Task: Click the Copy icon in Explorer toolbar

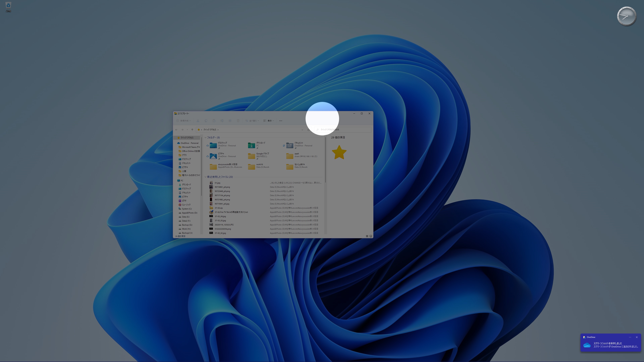Action: tap(206, 121)
